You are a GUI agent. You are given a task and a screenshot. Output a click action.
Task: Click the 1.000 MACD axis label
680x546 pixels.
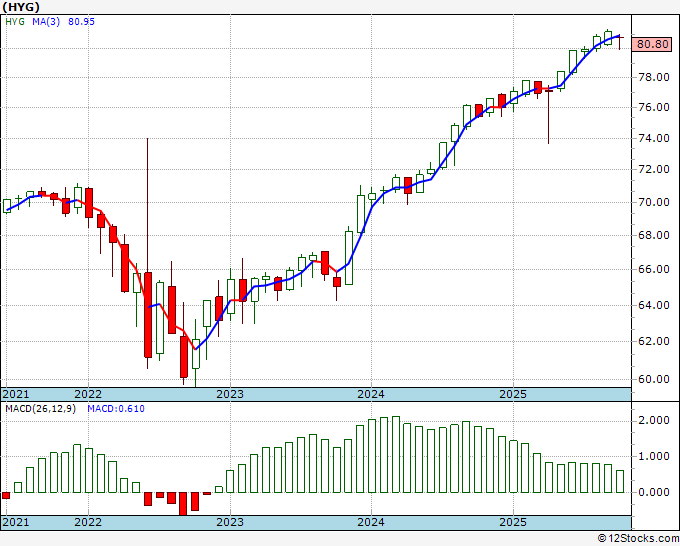pyautogui.click(x=654, y=456)
